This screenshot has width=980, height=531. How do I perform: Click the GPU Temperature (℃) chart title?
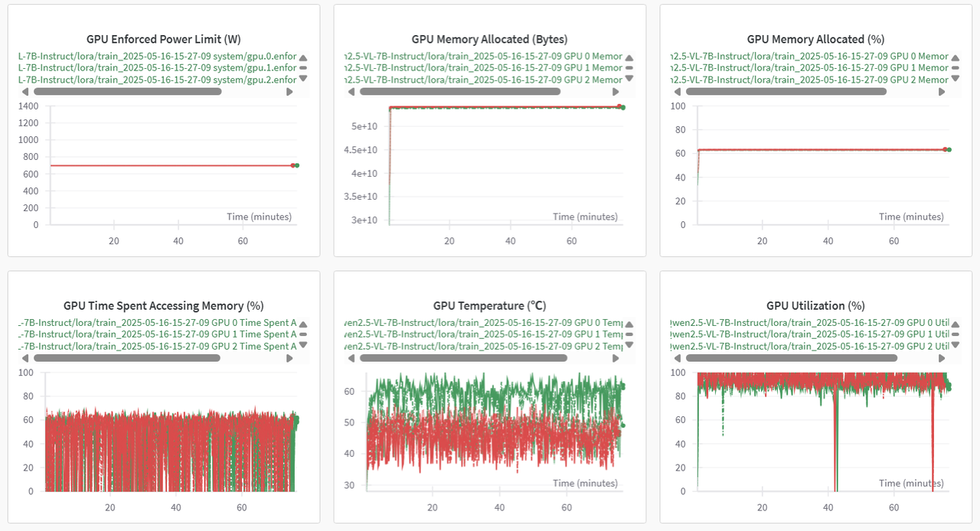point(489,305)
